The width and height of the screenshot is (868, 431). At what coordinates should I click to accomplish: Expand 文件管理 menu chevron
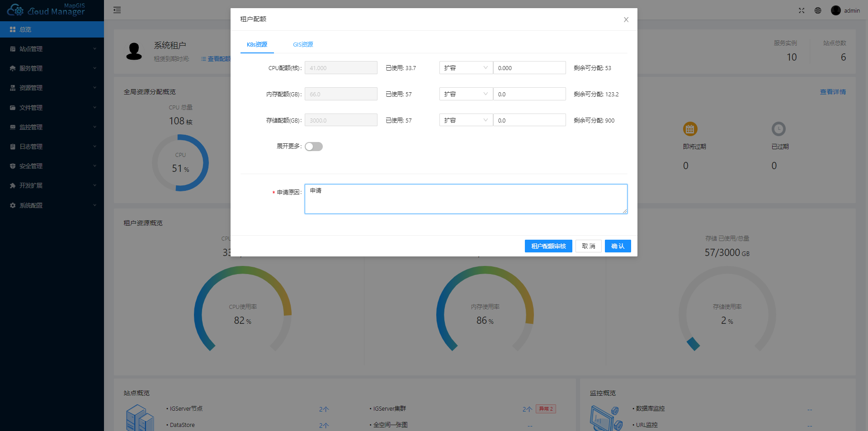coord(94,108)
